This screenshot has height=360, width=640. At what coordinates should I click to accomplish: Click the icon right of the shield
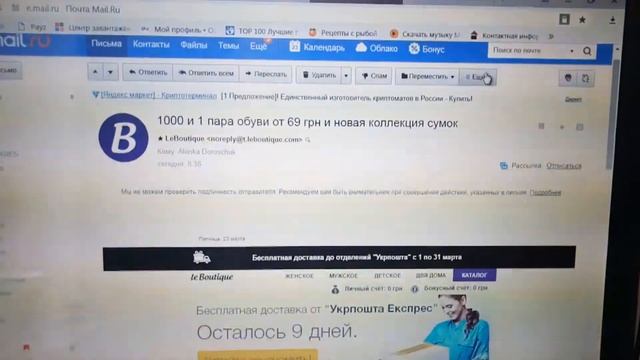coord(585,78)
